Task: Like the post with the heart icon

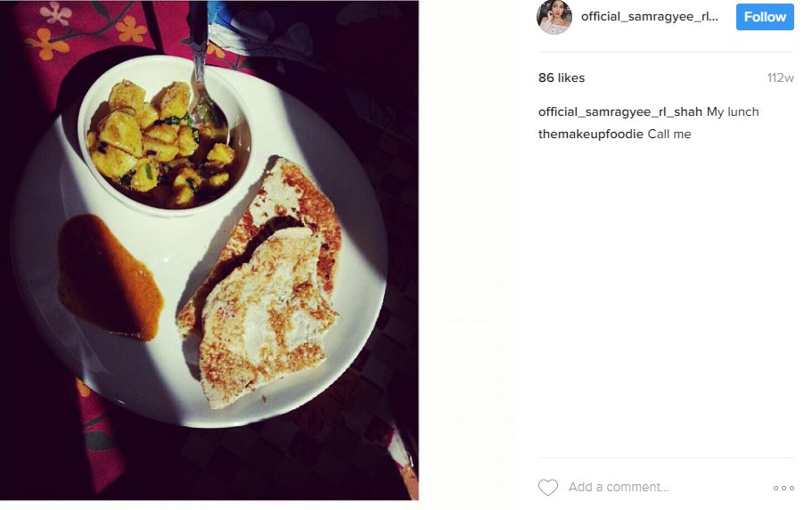Action: click(548, 487)
